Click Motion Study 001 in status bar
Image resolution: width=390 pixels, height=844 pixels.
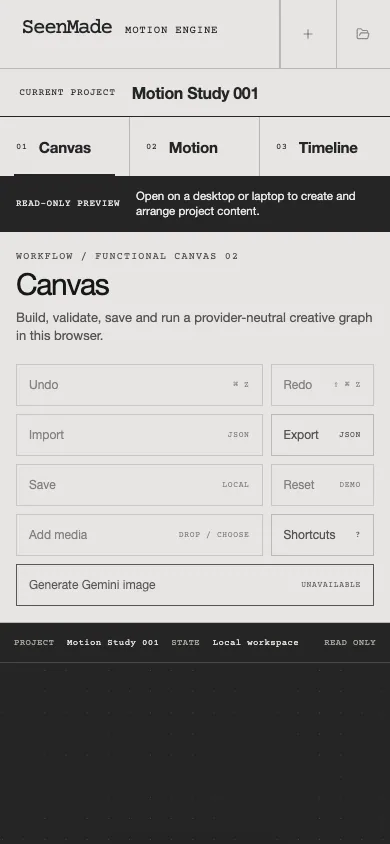click(x=112, y=643)
